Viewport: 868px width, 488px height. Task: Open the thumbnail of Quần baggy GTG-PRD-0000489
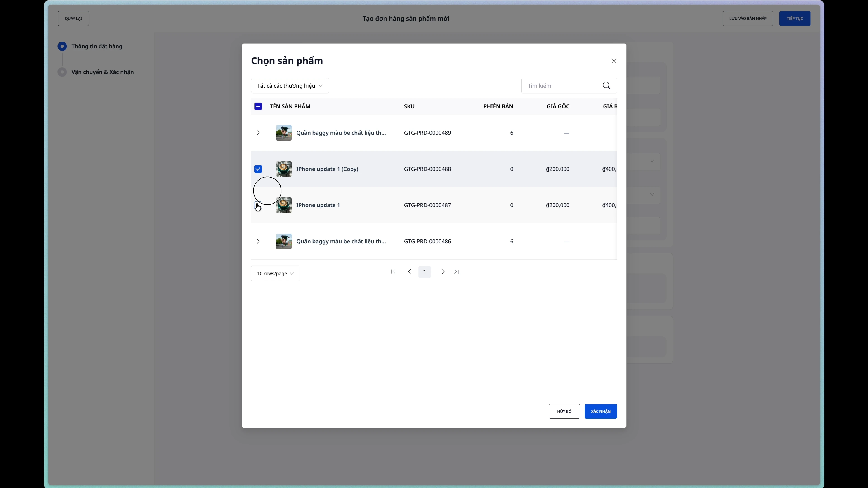pyautogui.click(x=283, y=132)
